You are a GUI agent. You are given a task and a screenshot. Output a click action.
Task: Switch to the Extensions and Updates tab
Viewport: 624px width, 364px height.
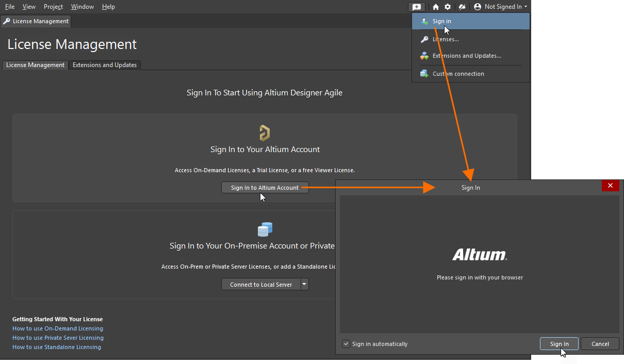coord(105,65)
